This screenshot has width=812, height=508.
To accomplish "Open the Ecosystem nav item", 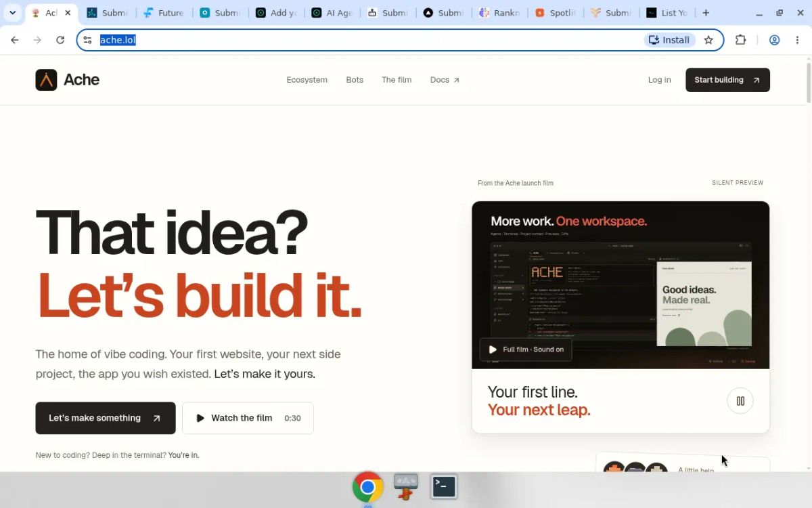I will [x=307, y=80].
